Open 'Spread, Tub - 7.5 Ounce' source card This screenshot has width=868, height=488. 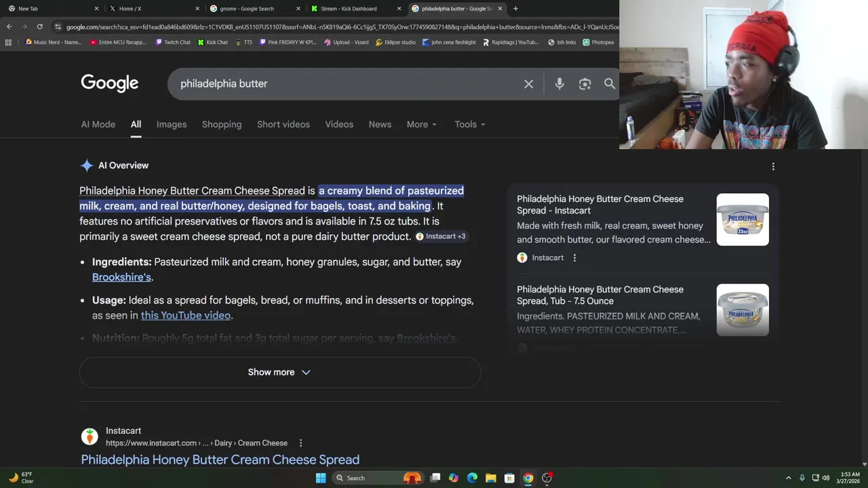tap(600, 296)
